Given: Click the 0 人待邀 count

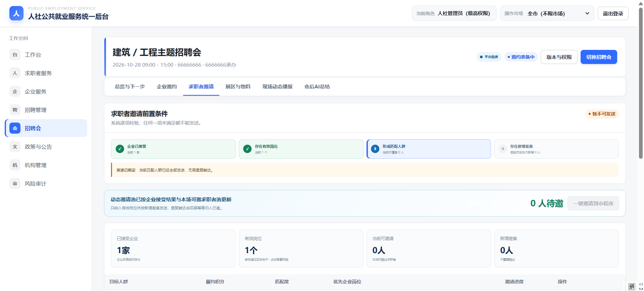Looking at the screenshot, I should pos(547,203).
